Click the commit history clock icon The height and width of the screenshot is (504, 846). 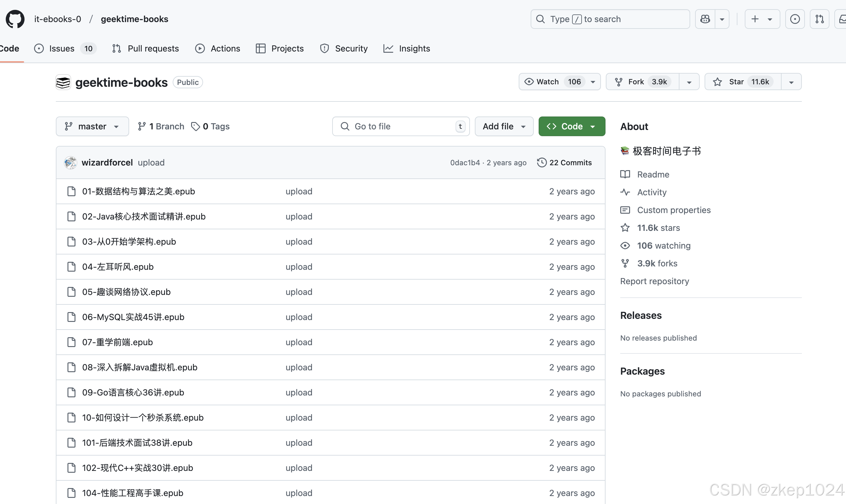[x=542, y=163]
